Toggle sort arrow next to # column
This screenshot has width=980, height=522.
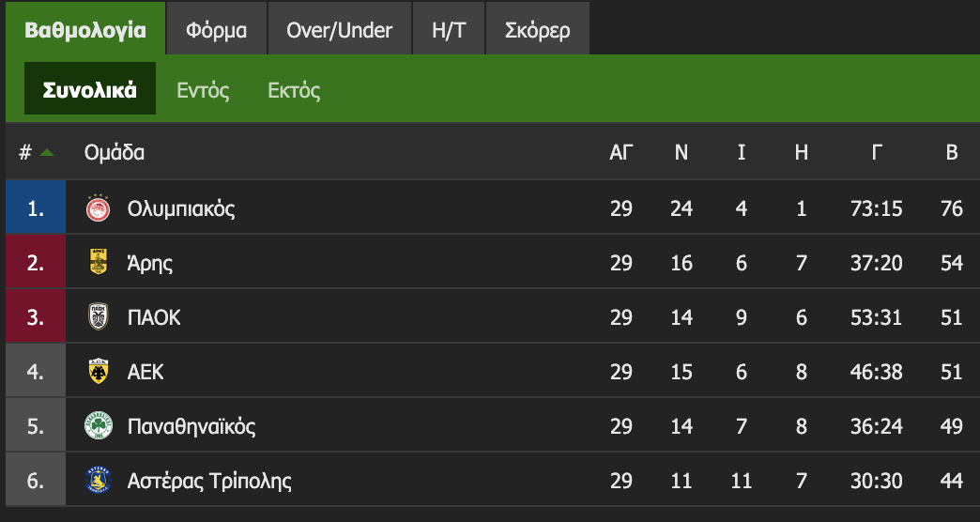[47, 152]
